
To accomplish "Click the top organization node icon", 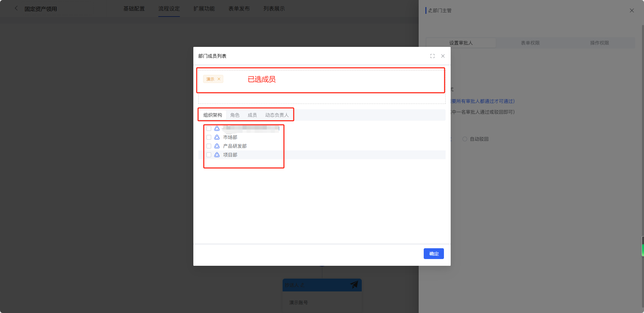I will (217, 129).
